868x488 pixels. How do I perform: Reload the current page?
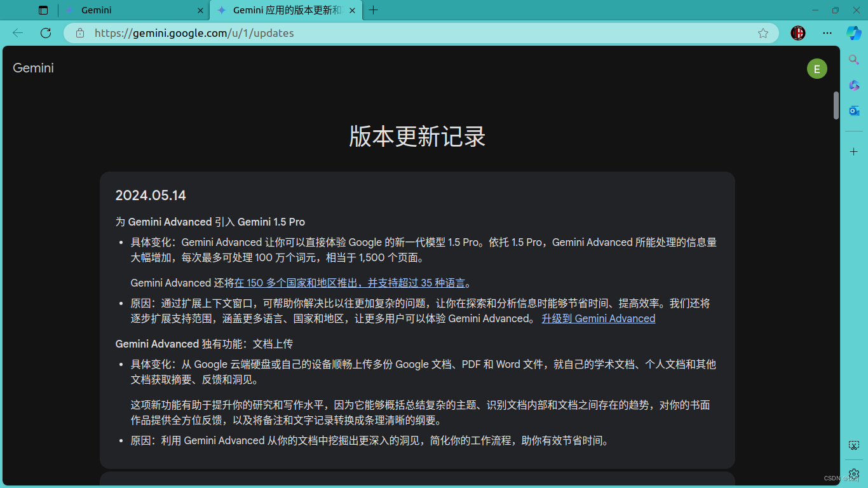pos(46,33)
